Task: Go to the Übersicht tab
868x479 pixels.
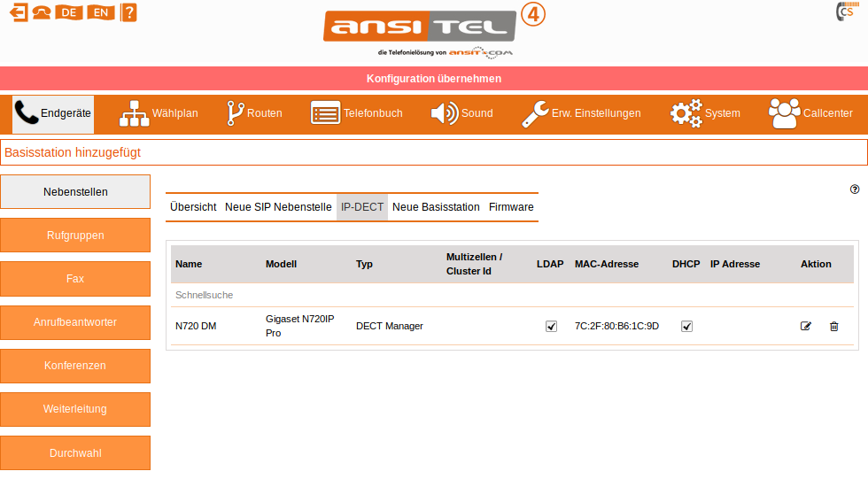Action: pyautogui.click(x=193, y=206)
